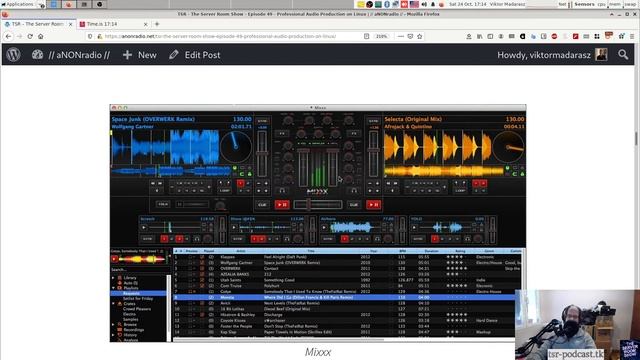This screenshot has width=640, height=360.
Task: Collapse Crates in Mixxx sidebar tree
Action: pos(113,304)
